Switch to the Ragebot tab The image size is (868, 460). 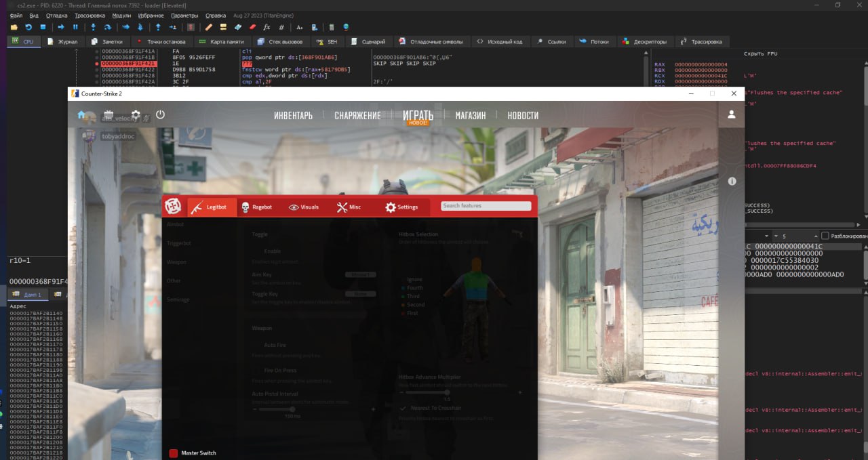(256, 207)
